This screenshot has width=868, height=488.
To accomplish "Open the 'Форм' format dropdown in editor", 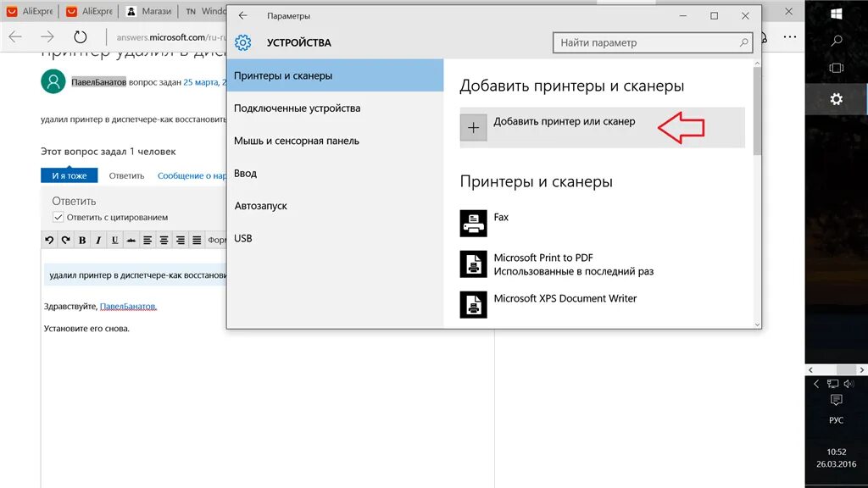I will pyautogui.click(x=217, y=240).
